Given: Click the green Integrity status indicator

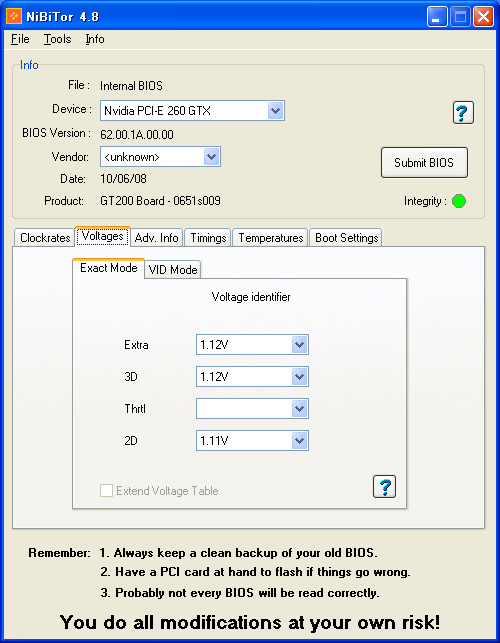Looking at the screenshot, I should [x=459, y=201].
